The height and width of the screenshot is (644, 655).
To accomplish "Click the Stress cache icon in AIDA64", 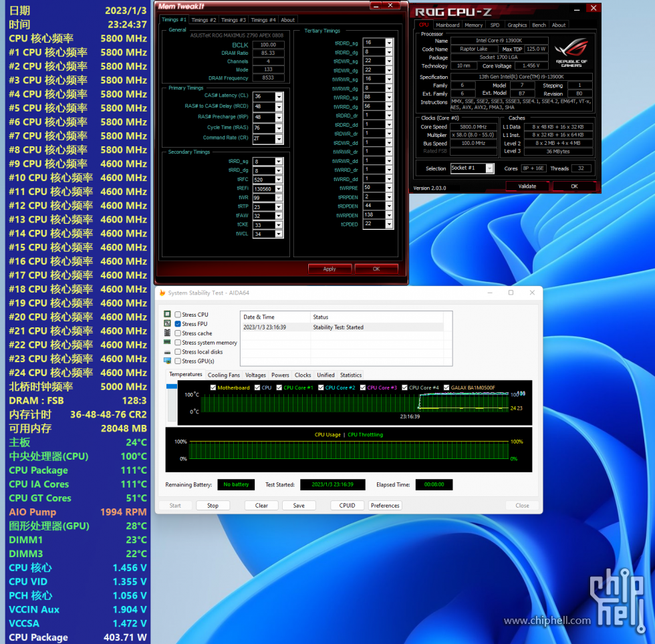I will 167,333.
